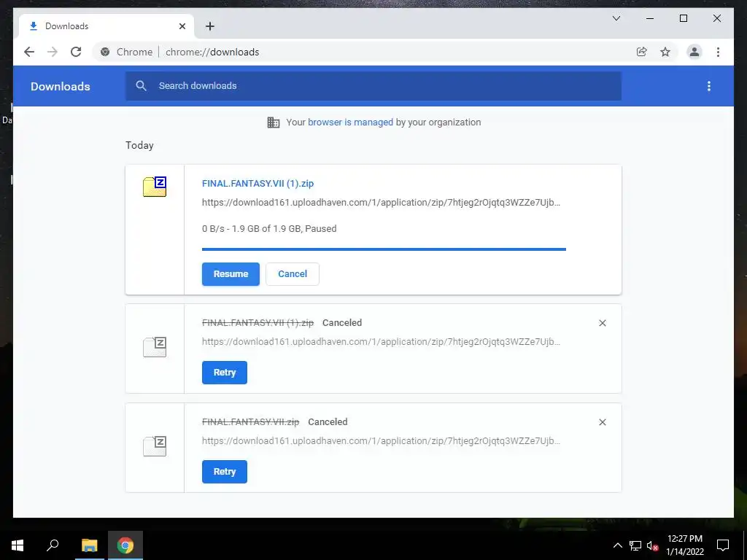Retry the canceled FINAL.FANTASY.VII (1).zip download
Viewport: 747px width, 560px height.
225,373
